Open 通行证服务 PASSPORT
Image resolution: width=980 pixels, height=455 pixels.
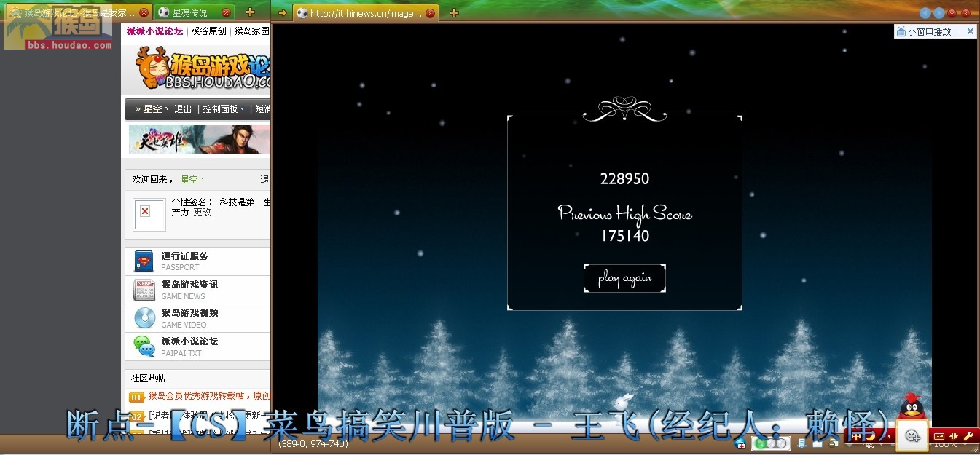tap(185, 261)
